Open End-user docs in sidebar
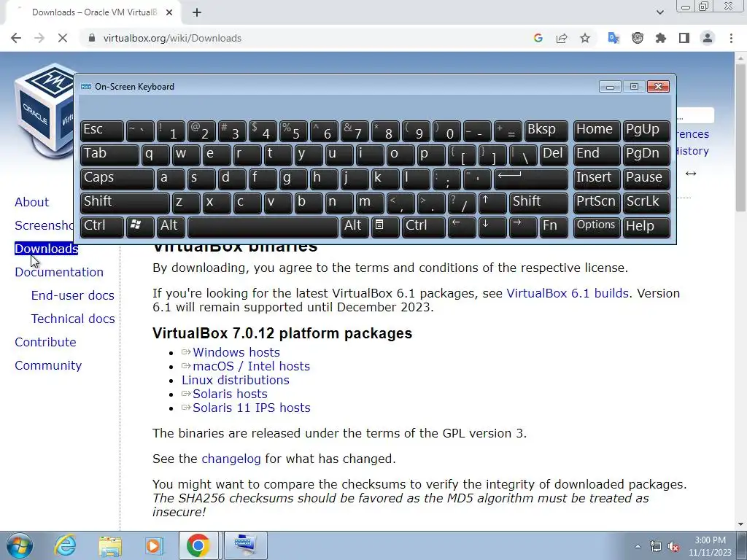Screen dimensions: 747x560 (x=72, y=296)
